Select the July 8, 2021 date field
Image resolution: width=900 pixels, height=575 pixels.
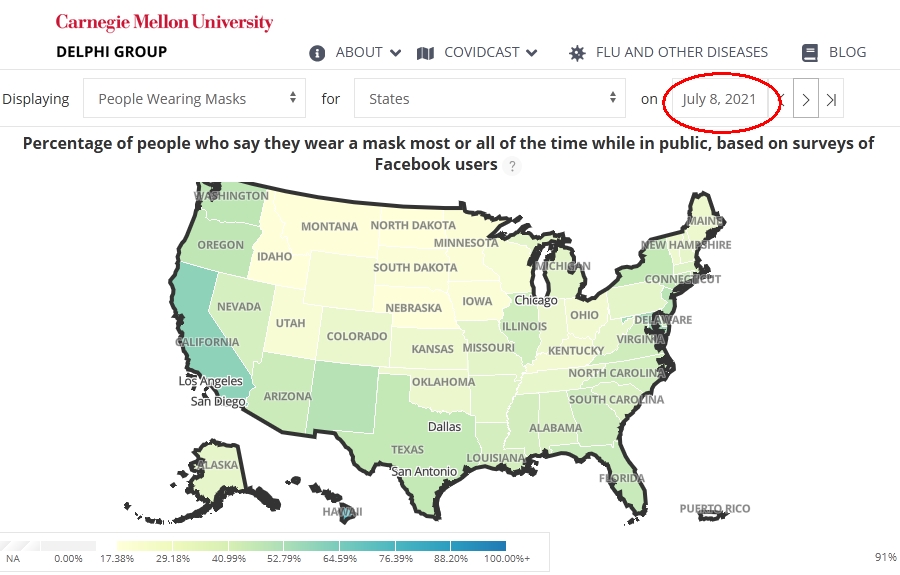[719, 99]
